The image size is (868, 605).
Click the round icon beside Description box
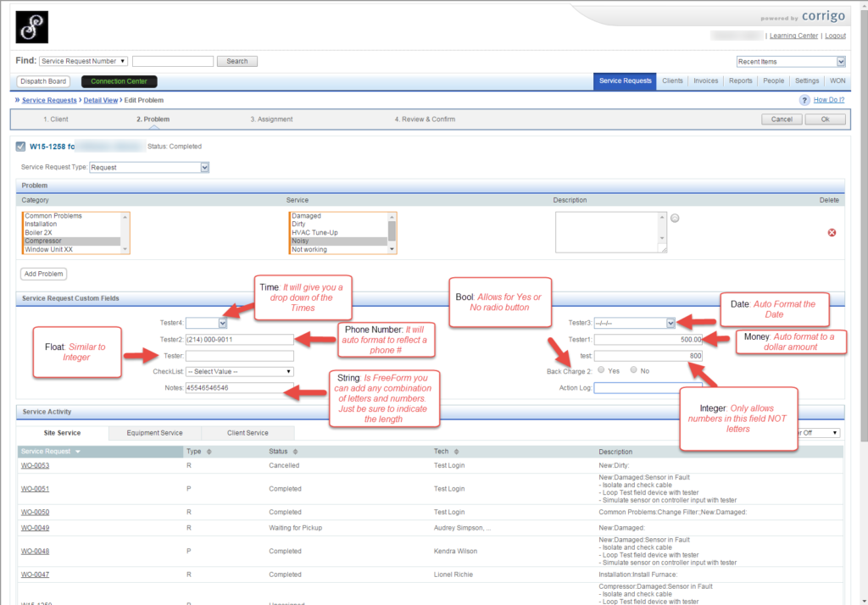pyautogui.click(x=675, y=218)
